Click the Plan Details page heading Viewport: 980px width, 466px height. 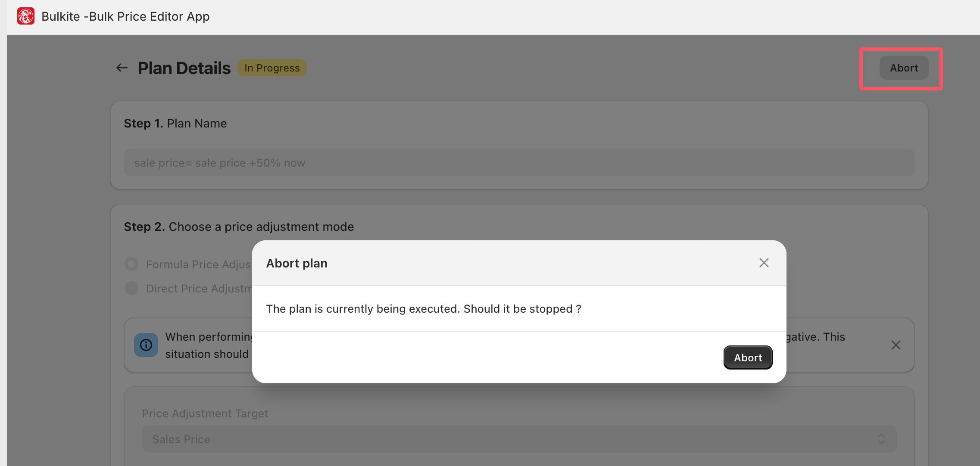click(184, 68)
